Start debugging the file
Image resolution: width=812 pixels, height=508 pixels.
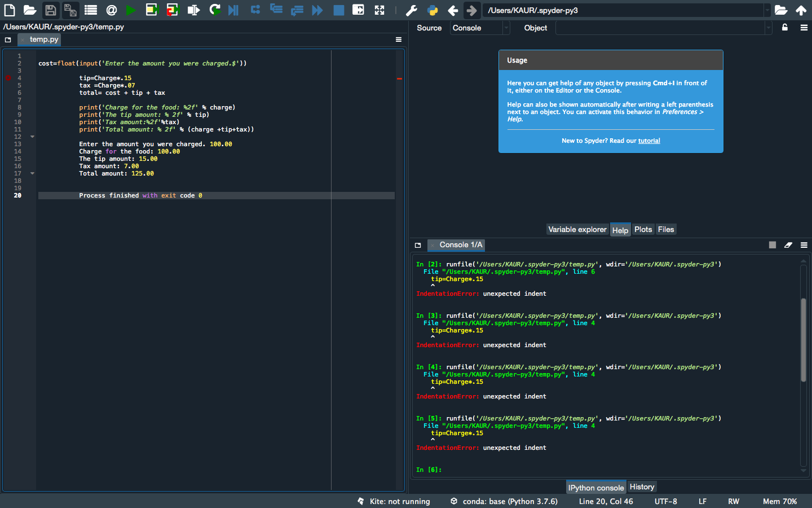tap(233, 10)
